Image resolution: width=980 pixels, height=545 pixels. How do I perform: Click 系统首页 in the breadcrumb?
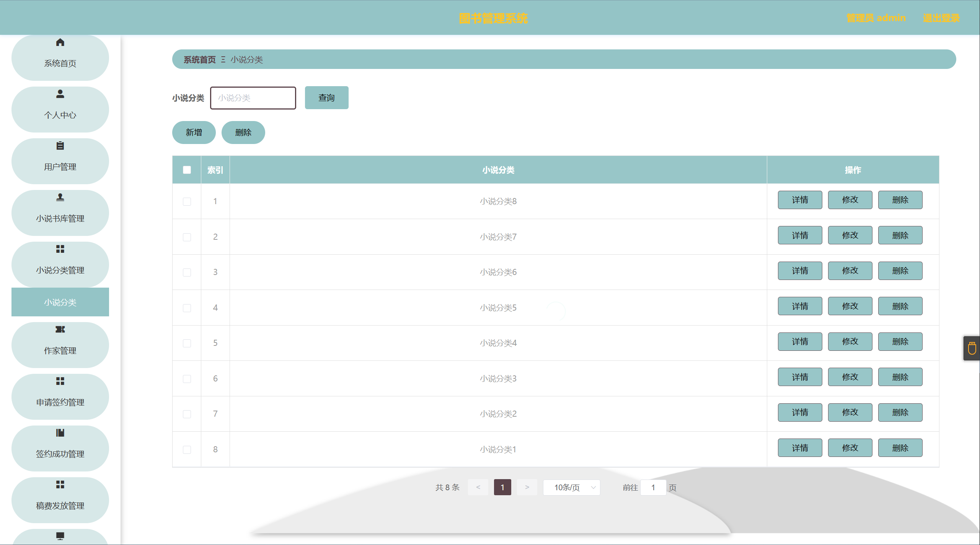click(x=199, y=60)
